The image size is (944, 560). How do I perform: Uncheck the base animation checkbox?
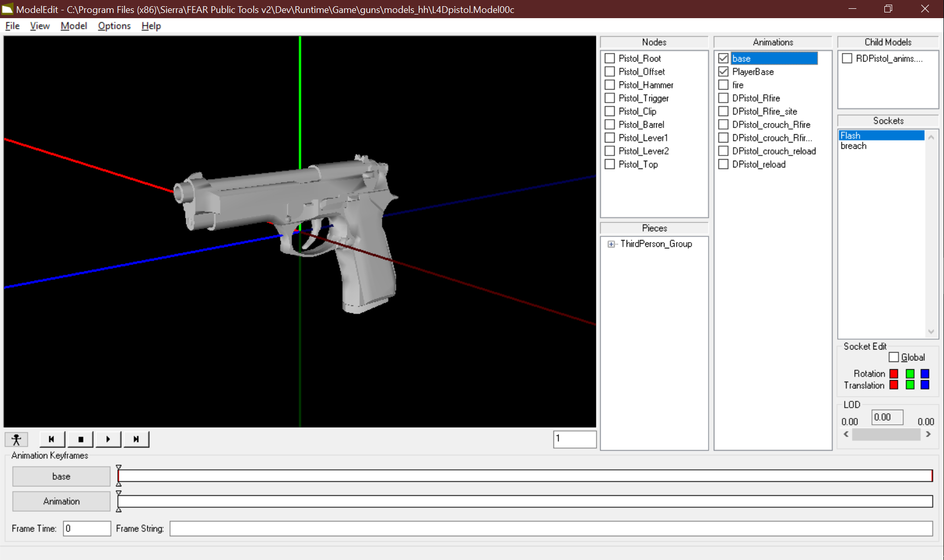[x=724, y=59]
